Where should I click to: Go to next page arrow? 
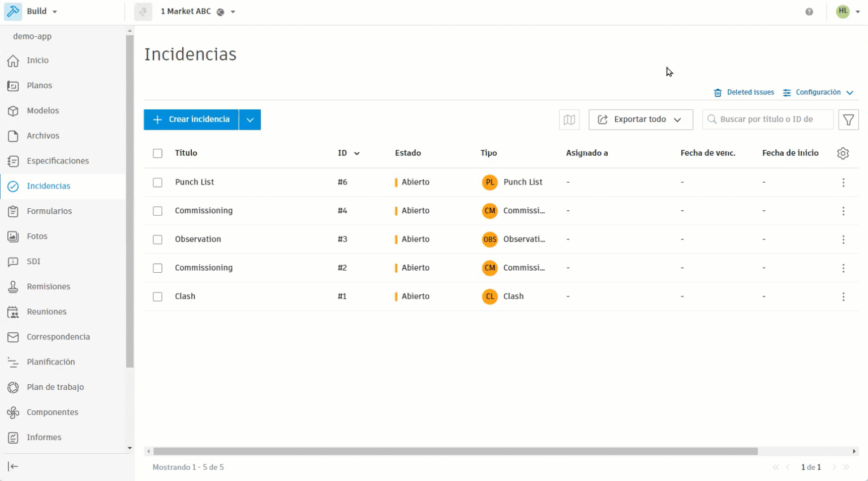tap(834, 467)
